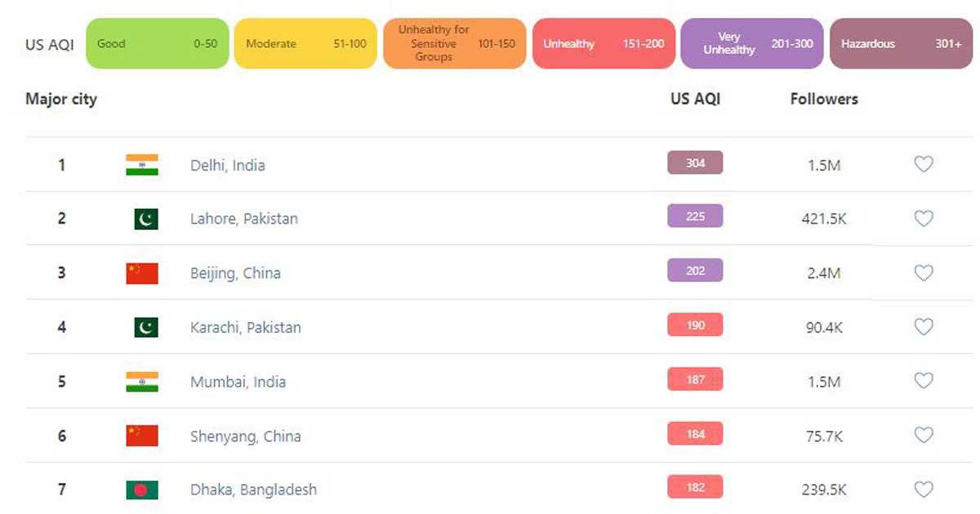980x514 pixels.
Task: Click the heart icon beside Mumbai
Action: 923,381
